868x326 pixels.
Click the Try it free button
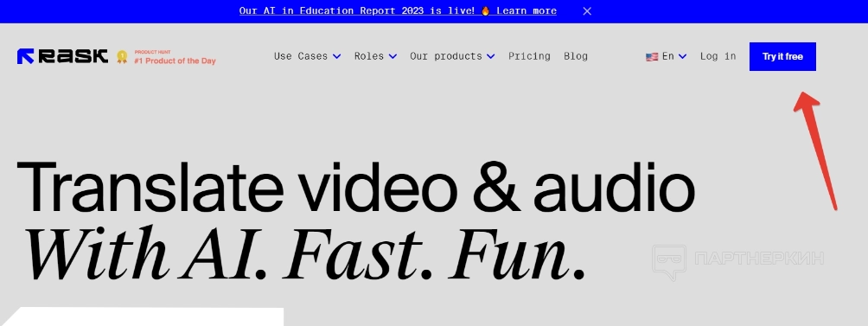[x=782, y=56]
